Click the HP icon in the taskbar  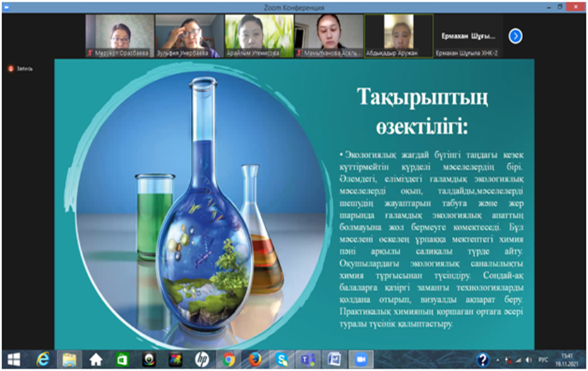coord(202,360)
